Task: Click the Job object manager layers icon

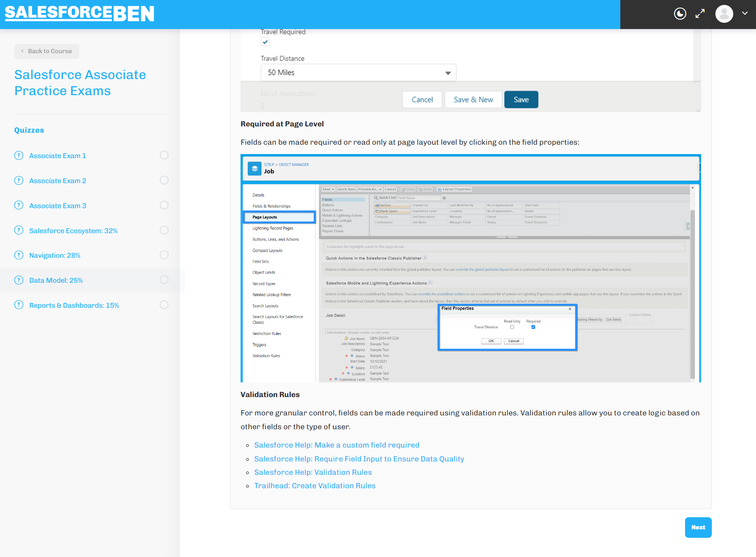Action: [x=255, y=168]
